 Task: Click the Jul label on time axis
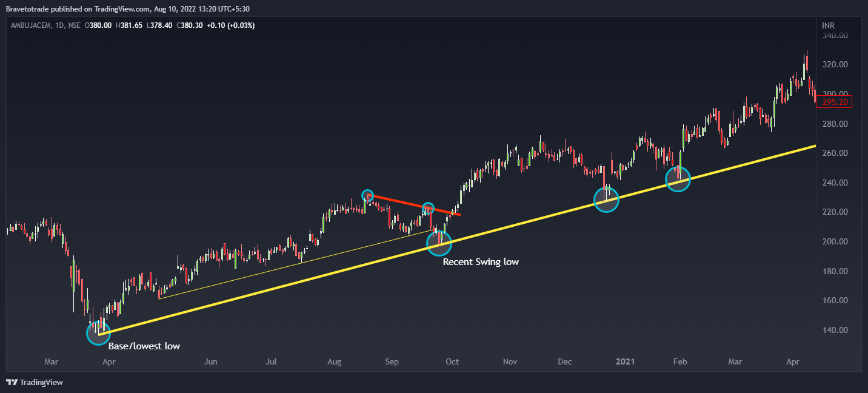(x=272, y=362)
